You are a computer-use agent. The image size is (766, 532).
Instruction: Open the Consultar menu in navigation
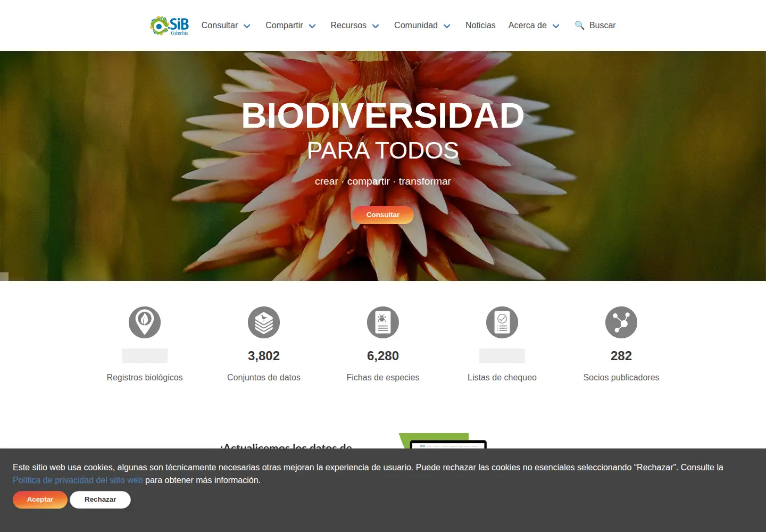tap(220, 26)
